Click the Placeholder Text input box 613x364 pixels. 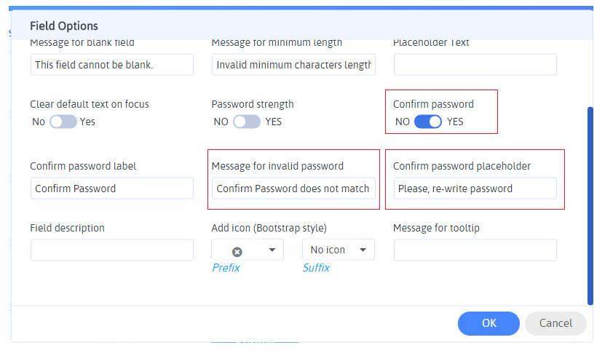click(475, 65)
